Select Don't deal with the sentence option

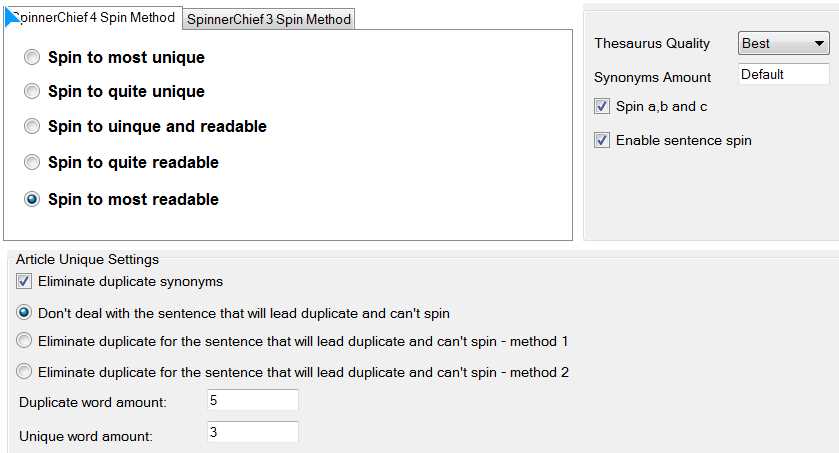(x=25, y=312)
